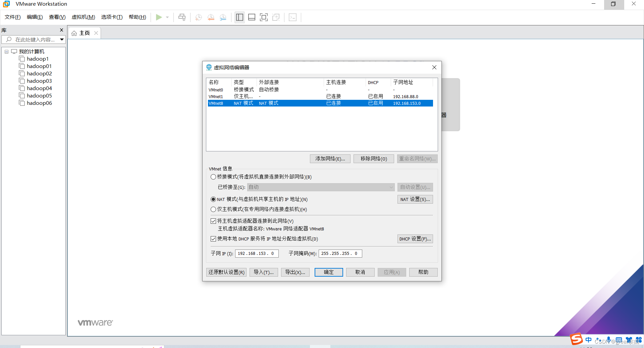Select the hadoop06 virtual machine
644x348 pixels.
tap(39, 103)
